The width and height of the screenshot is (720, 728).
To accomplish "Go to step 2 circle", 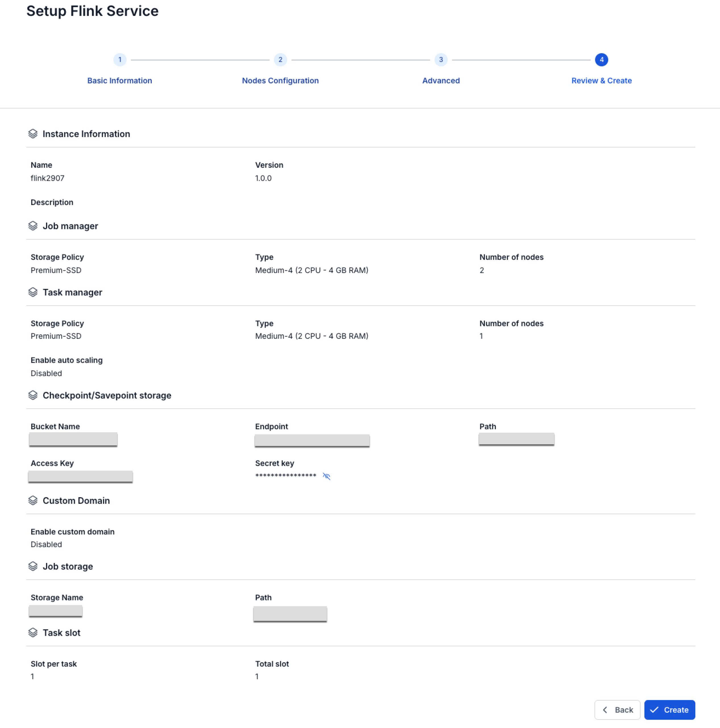I will click(280, 59).
